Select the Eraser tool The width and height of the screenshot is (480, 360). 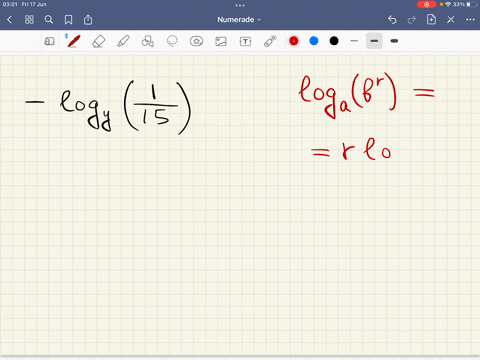click(99, 41)
